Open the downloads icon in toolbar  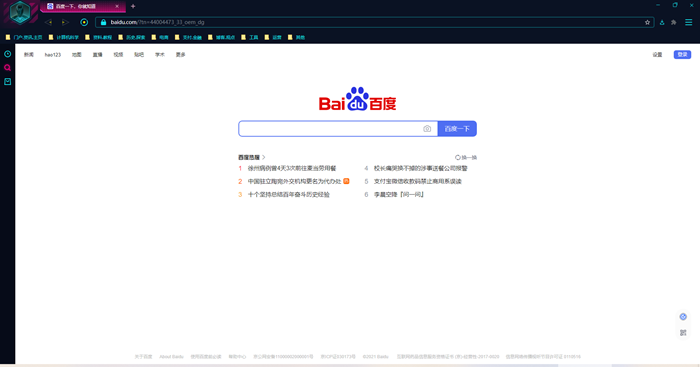coord(662,22)
